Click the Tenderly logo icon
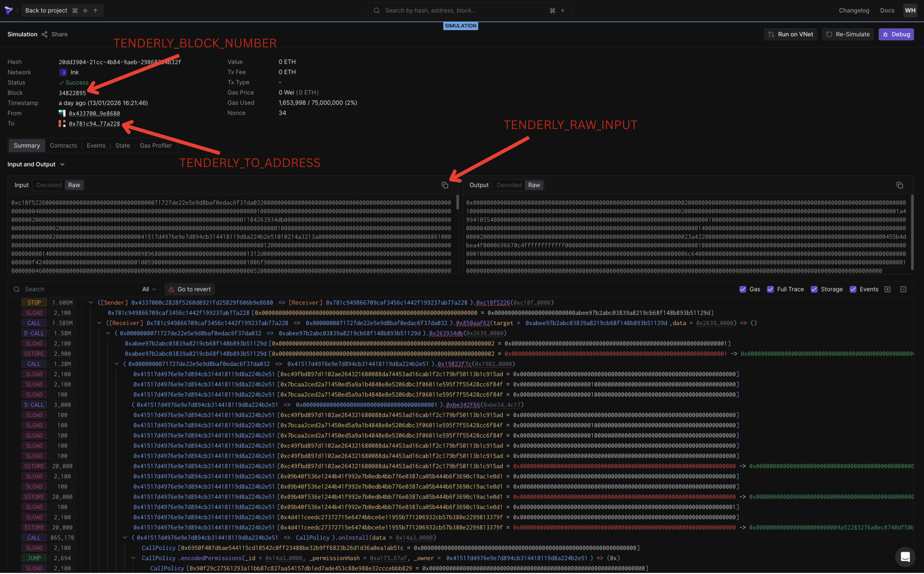 [8, 10]
